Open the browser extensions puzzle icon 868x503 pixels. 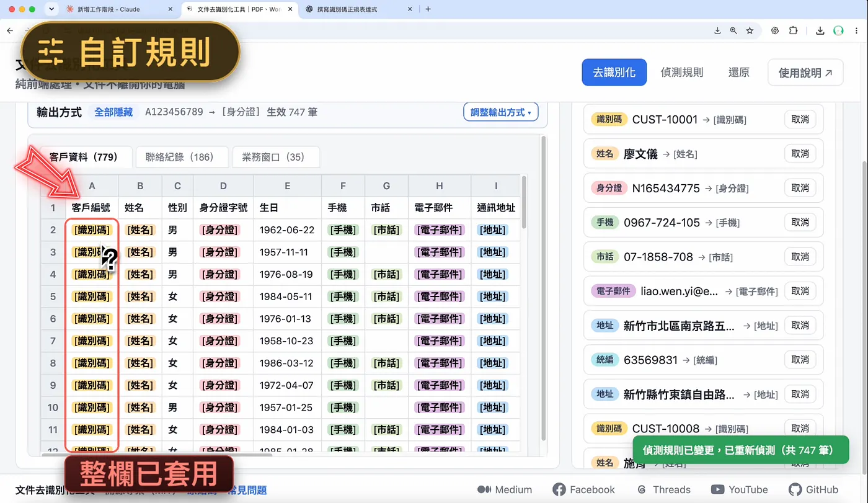click(x=794, y=30)
